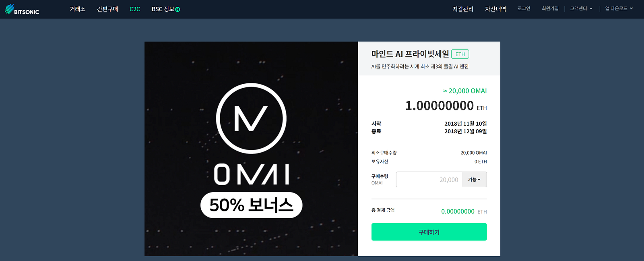Click the chevron arrow beside 고객센터
Image resolution: width=644 pixels, height=261 pixels.
click(591, 8)
